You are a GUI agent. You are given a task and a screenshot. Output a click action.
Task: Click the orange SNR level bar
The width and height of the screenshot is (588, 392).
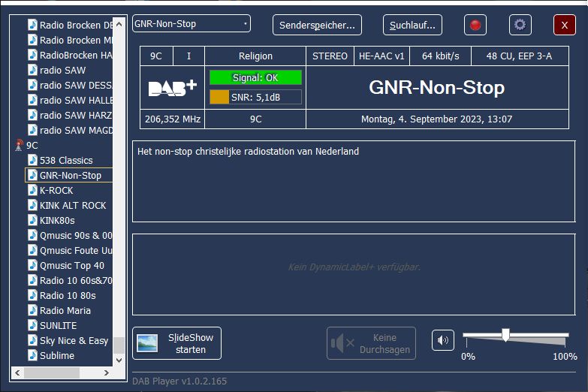point(219,97)
